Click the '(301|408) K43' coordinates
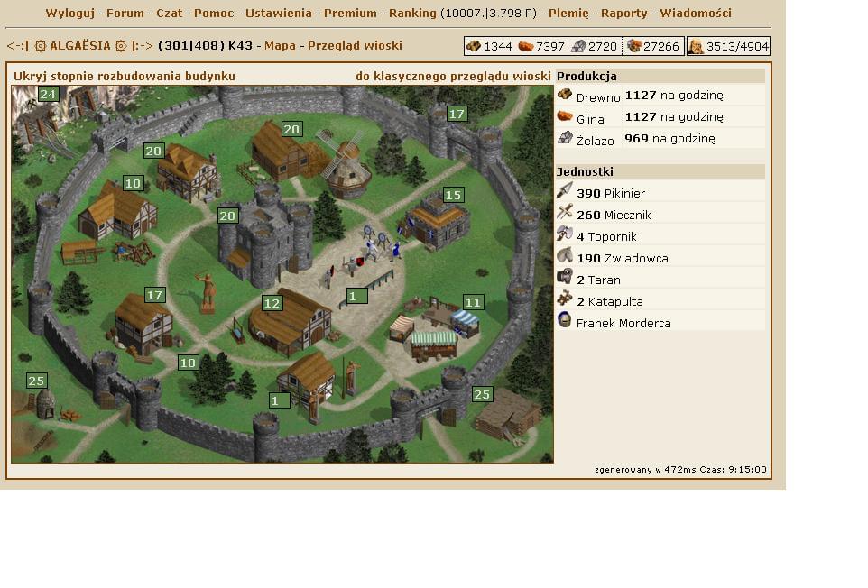 point(205,46)
